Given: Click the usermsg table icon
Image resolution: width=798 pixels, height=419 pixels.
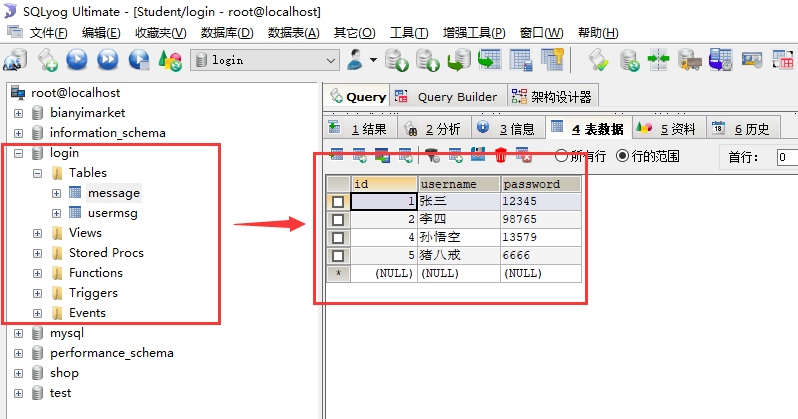Looking at the screenshot, I should click(75, 212).
